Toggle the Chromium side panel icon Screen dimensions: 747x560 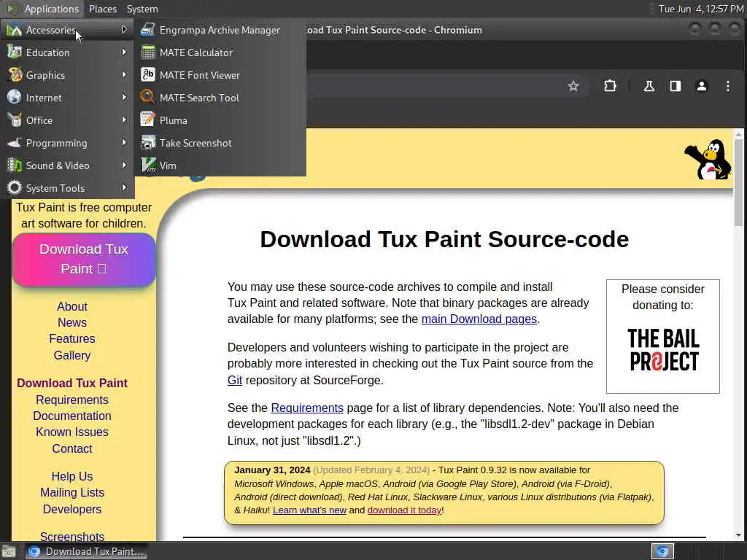click(x=675, y=86)
